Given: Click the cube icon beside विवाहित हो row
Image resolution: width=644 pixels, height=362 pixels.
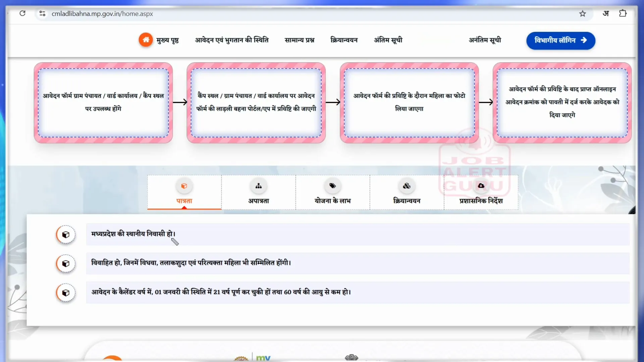Looking at the screenshot, I should [x=66, y=264].
